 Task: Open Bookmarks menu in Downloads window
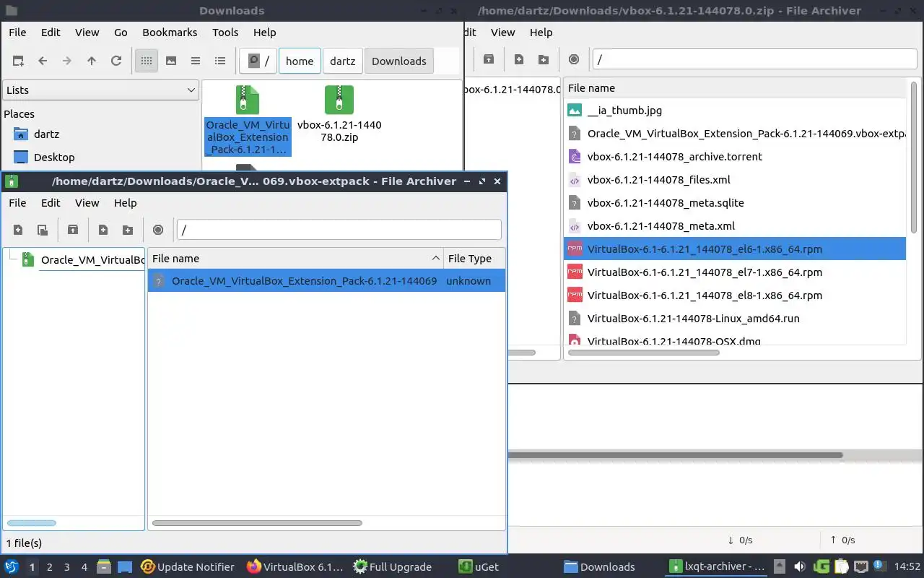[170, 33]
